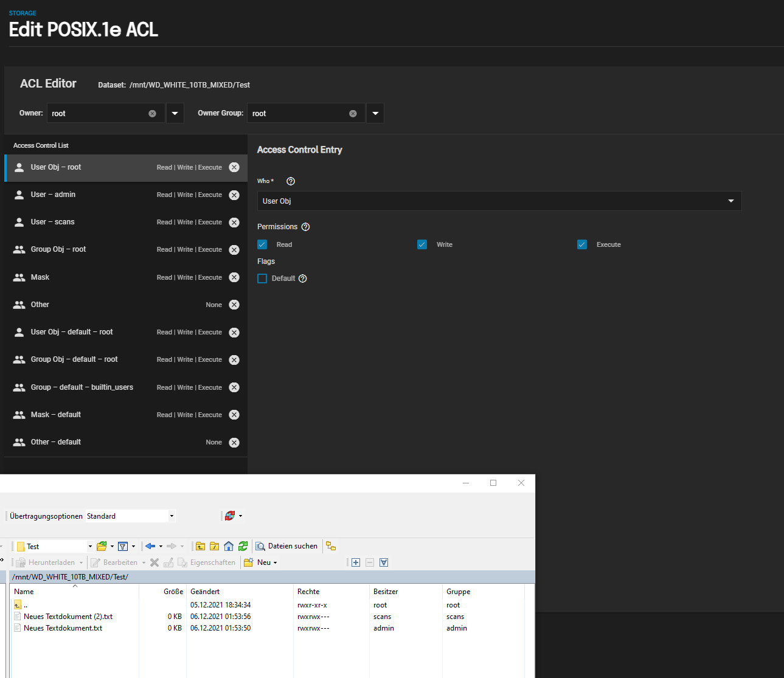The height and width of the screenshot is (678, 784).
Task: Go to parent directory in WinSCP
Action: tap(200, 546)
